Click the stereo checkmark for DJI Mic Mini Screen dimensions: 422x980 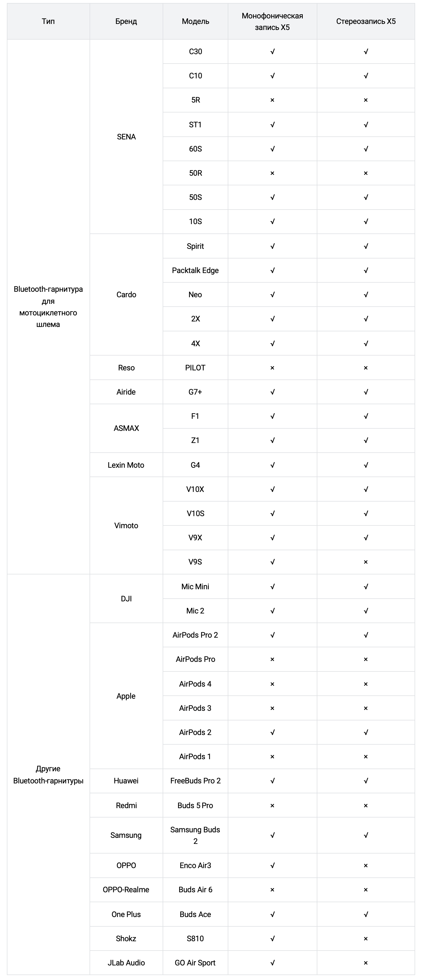(x=366, y=587)
